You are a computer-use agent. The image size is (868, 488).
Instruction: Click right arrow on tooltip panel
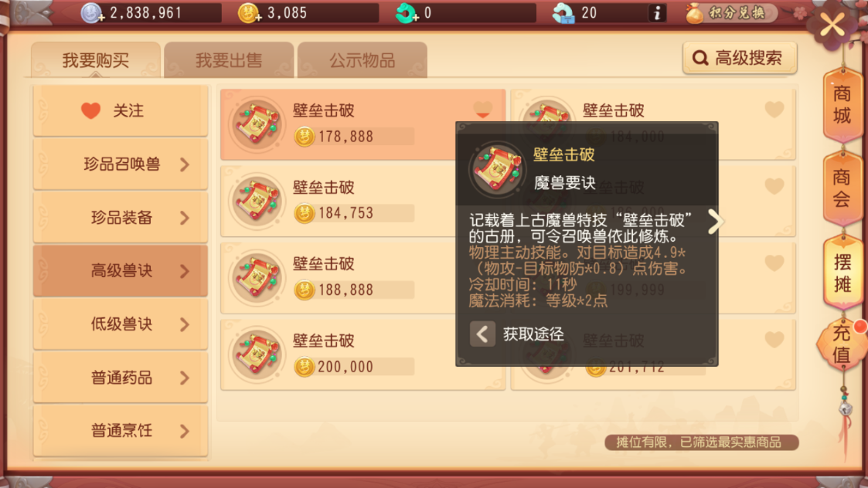(715, 222)
